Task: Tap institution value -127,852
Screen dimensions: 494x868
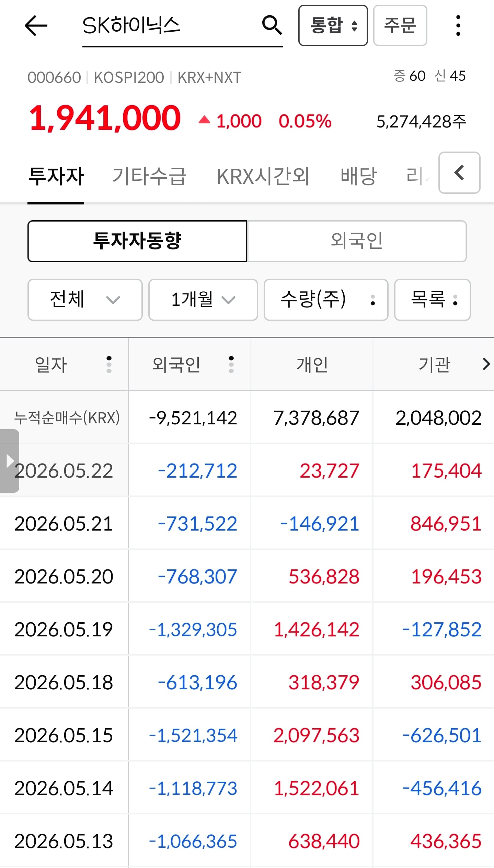Action: [442, 630]
